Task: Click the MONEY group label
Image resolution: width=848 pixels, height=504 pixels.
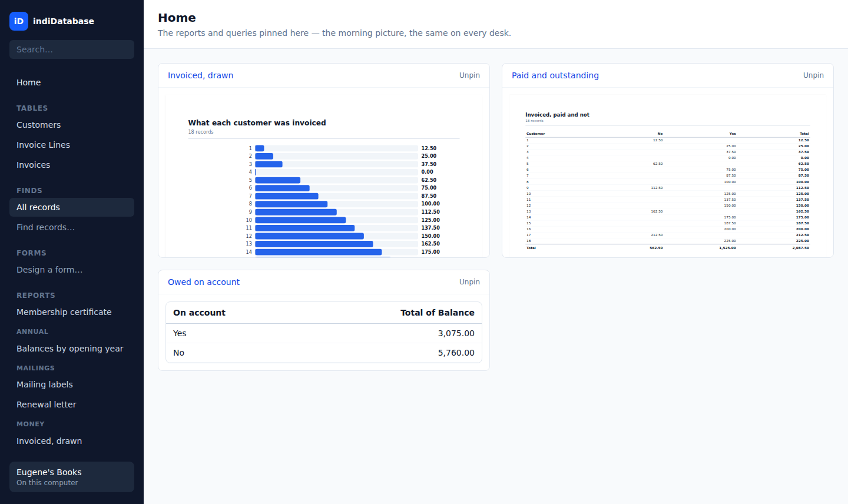Action: [x=31, y=424]
